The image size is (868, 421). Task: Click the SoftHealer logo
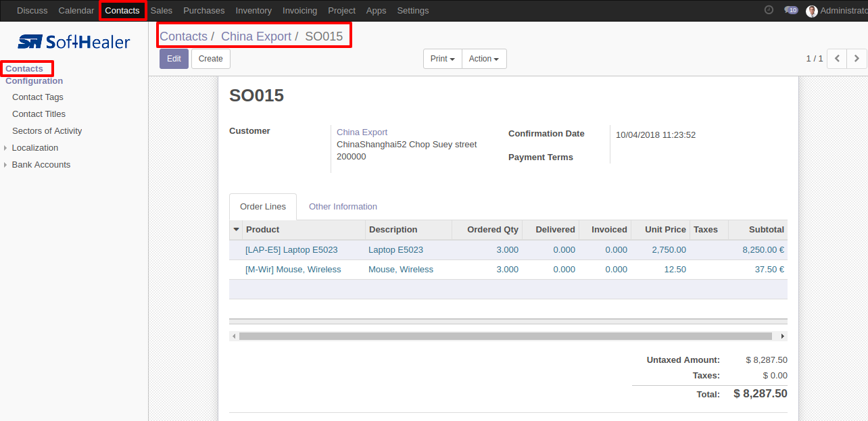coord(74,42)
